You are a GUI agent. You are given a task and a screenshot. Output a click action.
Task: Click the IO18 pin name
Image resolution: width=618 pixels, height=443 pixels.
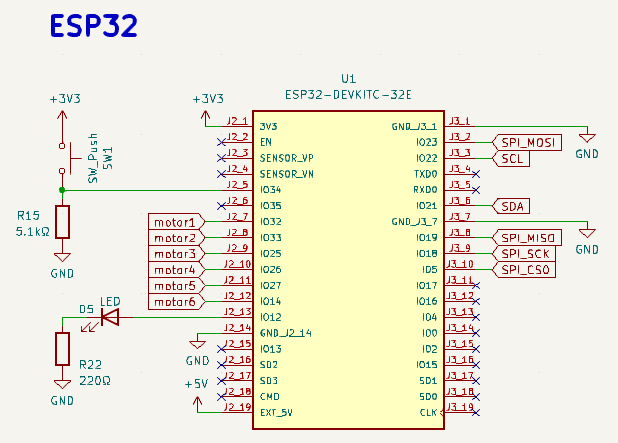click(x=426, y=253)
